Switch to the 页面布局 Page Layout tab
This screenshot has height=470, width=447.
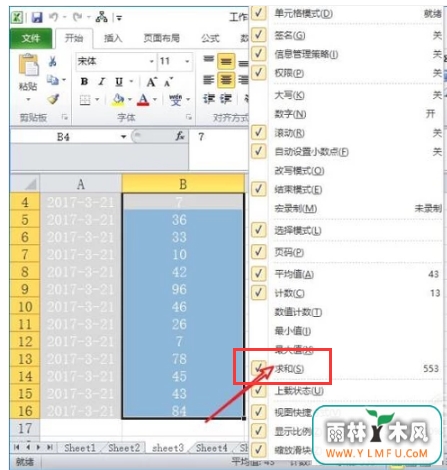(161, 38)
